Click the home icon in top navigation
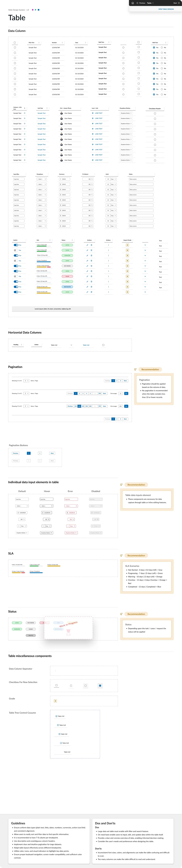 coord(133,3)
